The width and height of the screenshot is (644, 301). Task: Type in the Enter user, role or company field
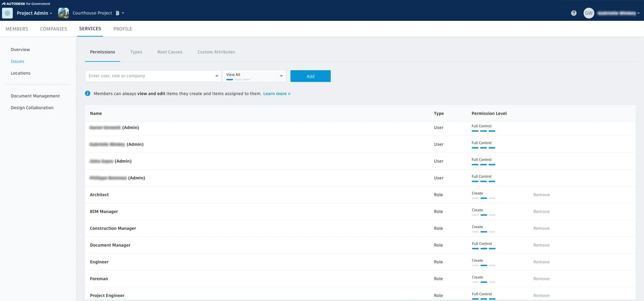click(x=149, y=76)
